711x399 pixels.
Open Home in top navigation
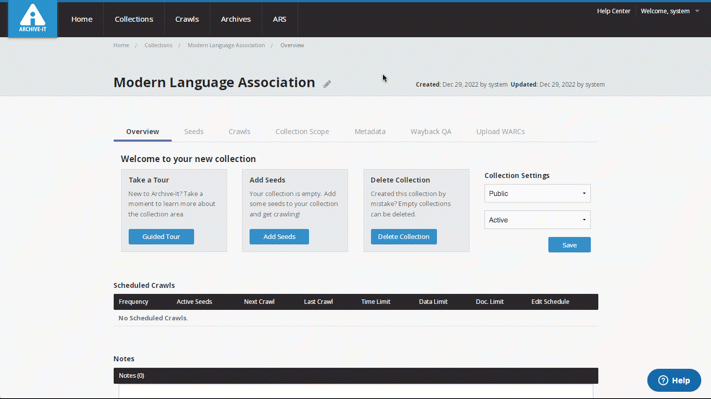(82, 19)
